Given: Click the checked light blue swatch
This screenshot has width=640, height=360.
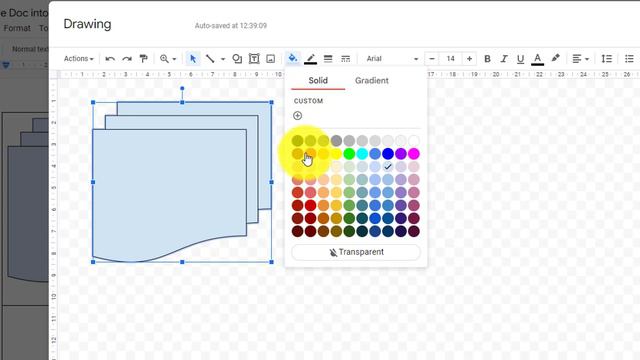Looking at the screenshot, I should [x=388, y=167].
